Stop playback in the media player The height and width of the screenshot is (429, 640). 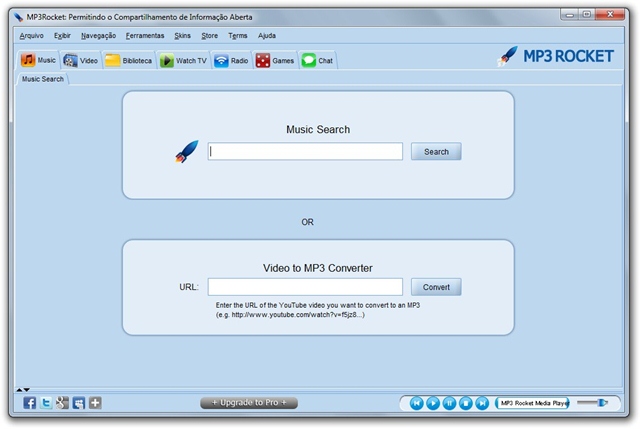click(465, 403)
